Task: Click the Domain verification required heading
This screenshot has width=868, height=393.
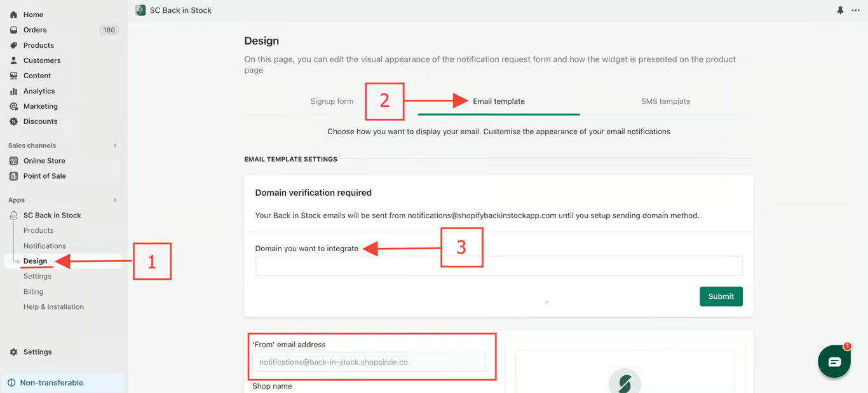Action: tap(313, 193)
